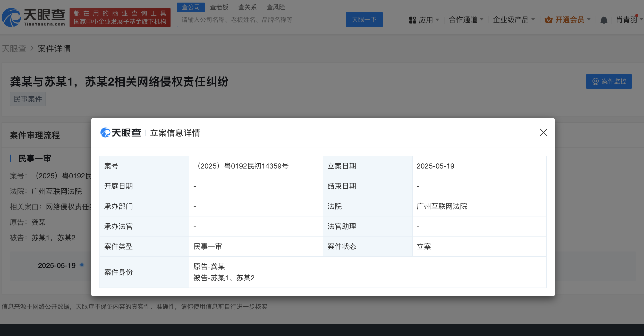Select the 查关系 tab
644x336 pixels.
tap(247, 7)
